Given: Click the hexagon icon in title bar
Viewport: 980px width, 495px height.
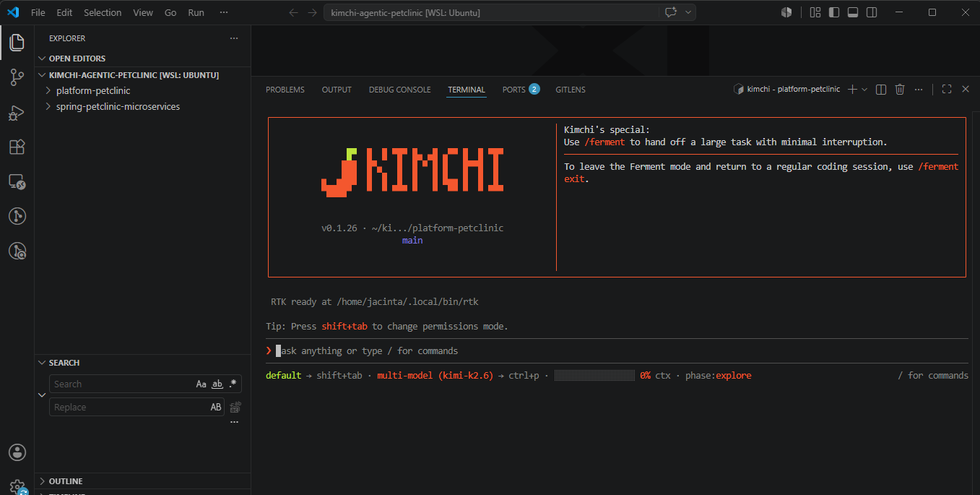Looking at the screenshot, I should [x=786, y=12].
